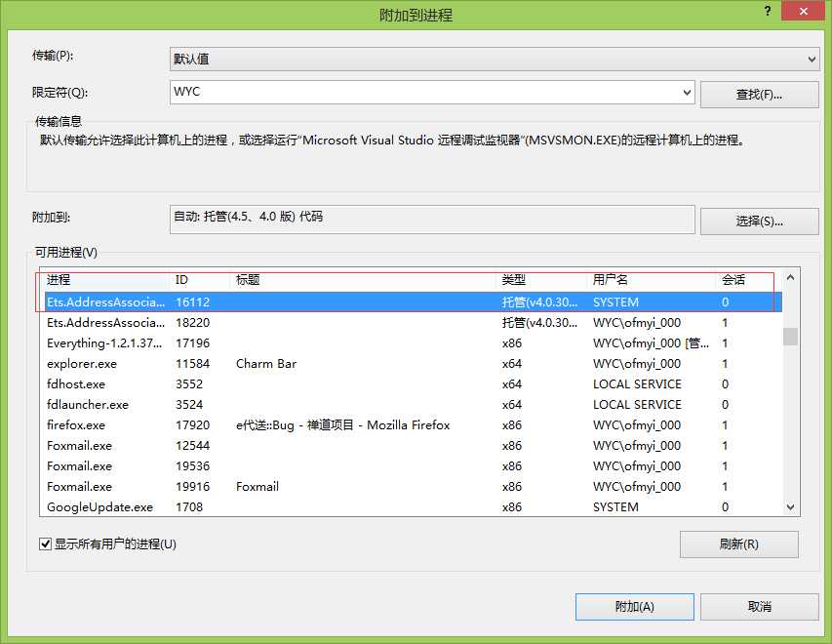This screenshot has height=644, width=832.
Task: Click the process list scrollbar thumb
Action: [790, 337]
